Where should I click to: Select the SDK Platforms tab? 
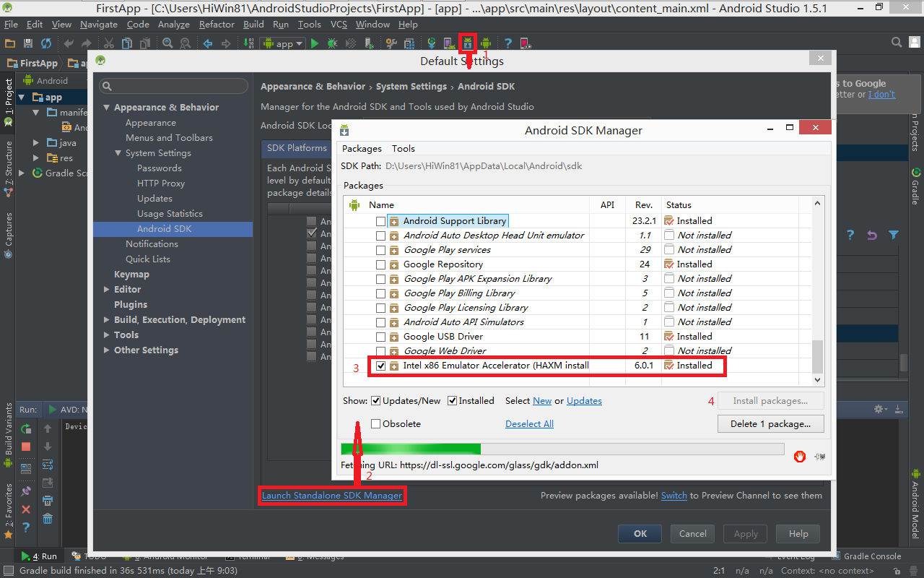tap(297, 148)
